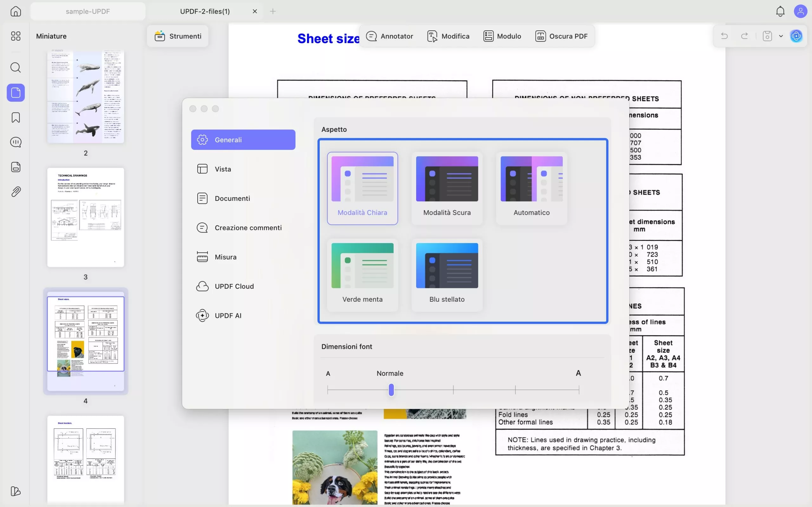Screen dimensions: 812x507
Task: Click the Oscura PDF button
Action: coord(561,36)
